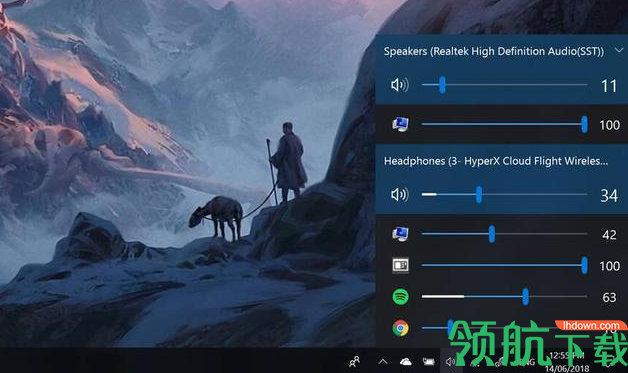Adjust System Sounds slider under Speakers
The image size is (628, 373).
pos(505,125)
